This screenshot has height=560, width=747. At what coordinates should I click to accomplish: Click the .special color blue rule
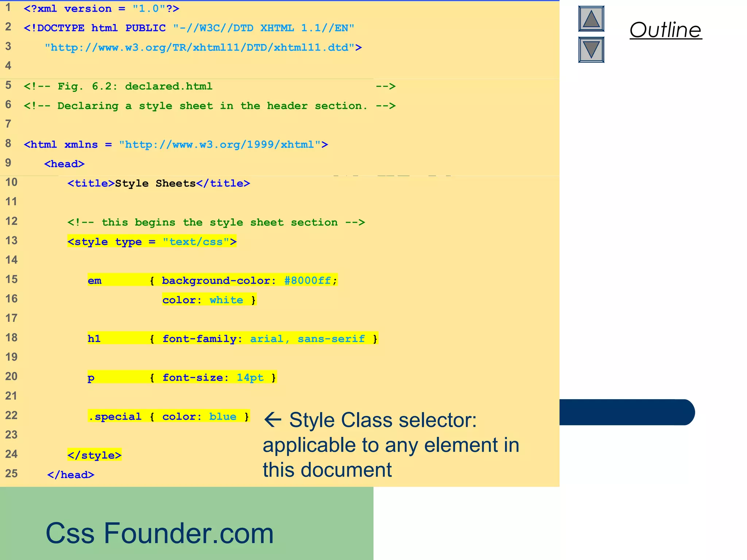tap(169, 416)
